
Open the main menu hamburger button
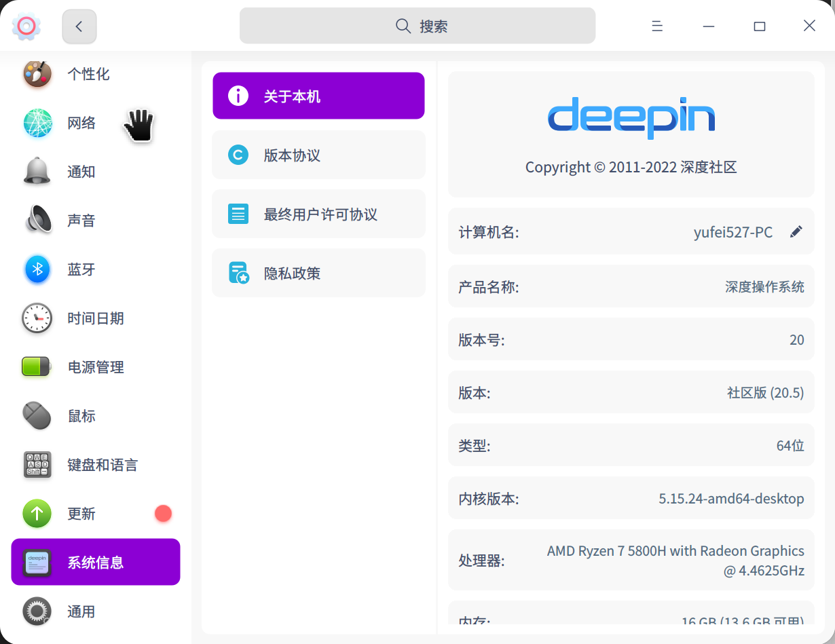click(x=657, y=26)
